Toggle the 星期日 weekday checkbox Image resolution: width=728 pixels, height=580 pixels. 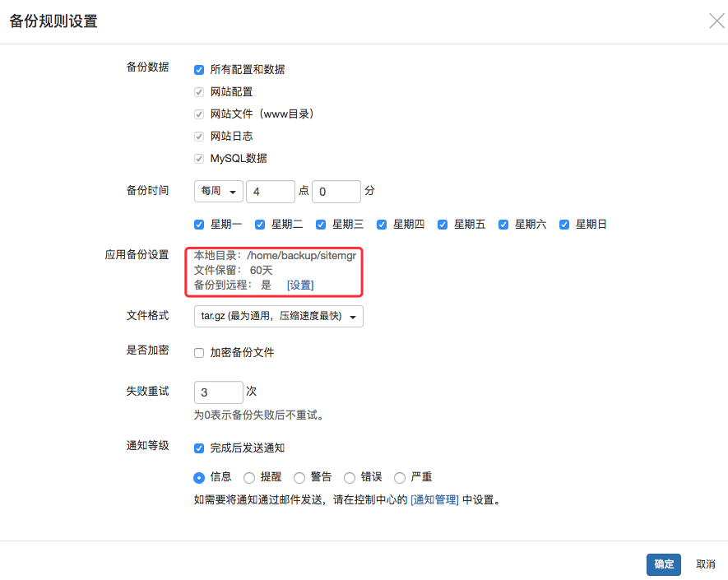(564, 225)
